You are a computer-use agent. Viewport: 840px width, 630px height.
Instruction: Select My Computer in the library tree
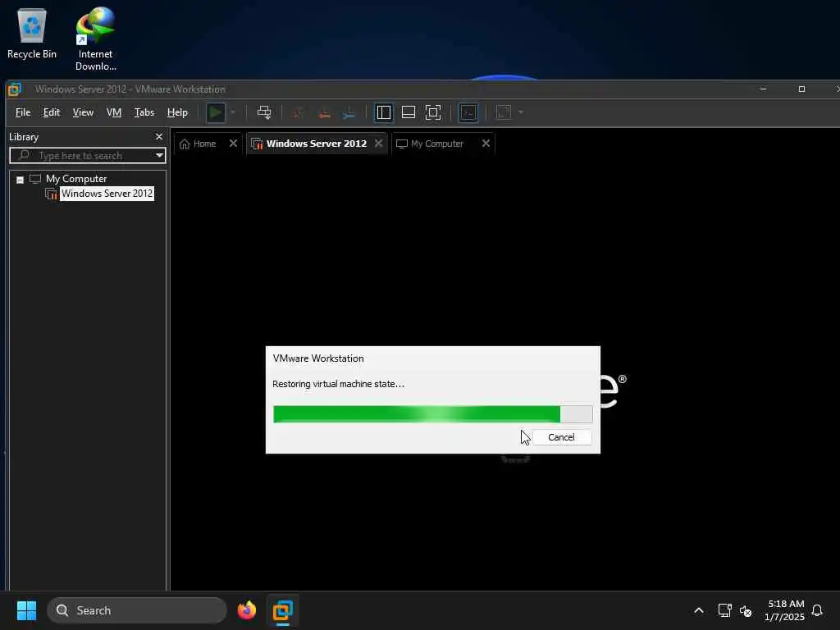pyautogui.click(x=76, y=179)
